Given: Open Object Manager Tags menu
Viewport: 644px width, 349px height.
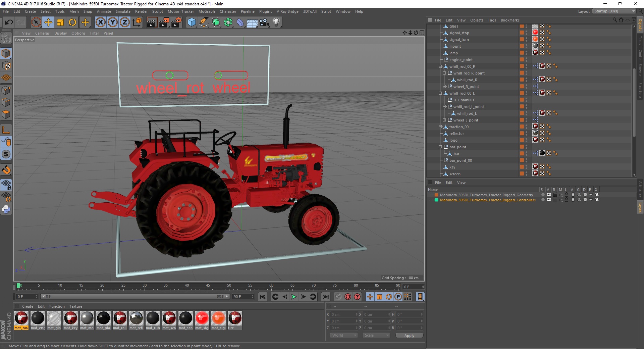Looking at the screenshot, I should 492,20.
